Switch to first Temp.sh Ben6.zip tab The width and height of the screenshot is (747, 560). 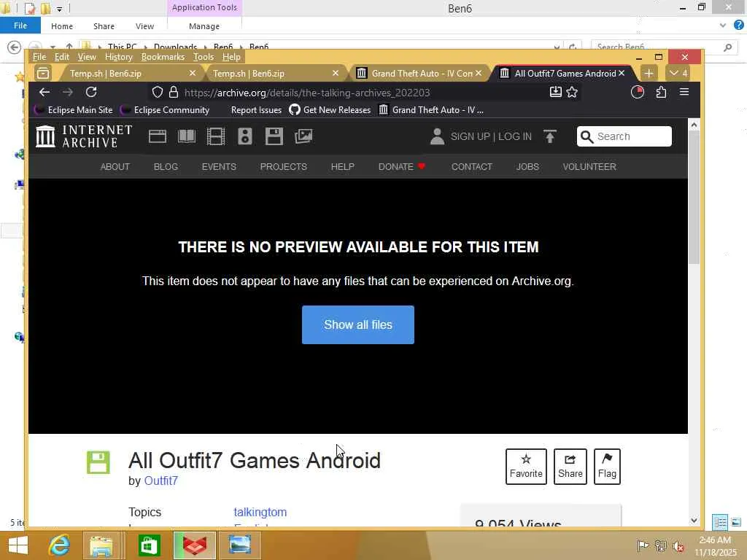pyautogui.click(x=128, y=74)
